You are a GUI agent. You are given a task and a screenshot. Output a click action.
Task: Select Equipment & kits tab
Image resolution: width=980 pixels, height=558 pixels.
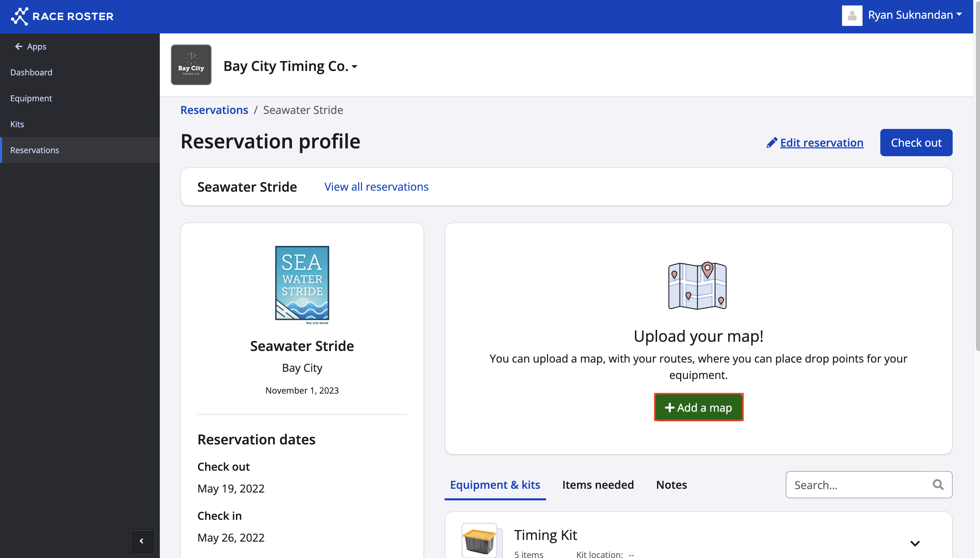coord(495,485)
